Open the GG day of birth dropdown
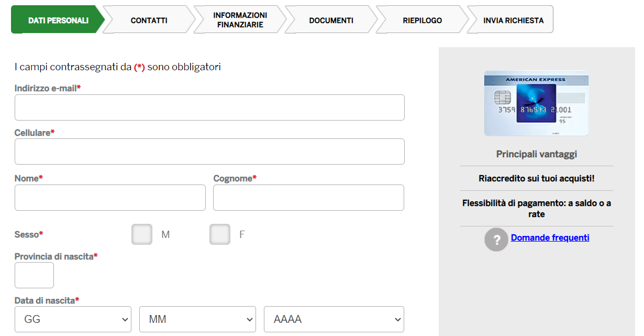644x336 pixels. (x=73, y=319)
